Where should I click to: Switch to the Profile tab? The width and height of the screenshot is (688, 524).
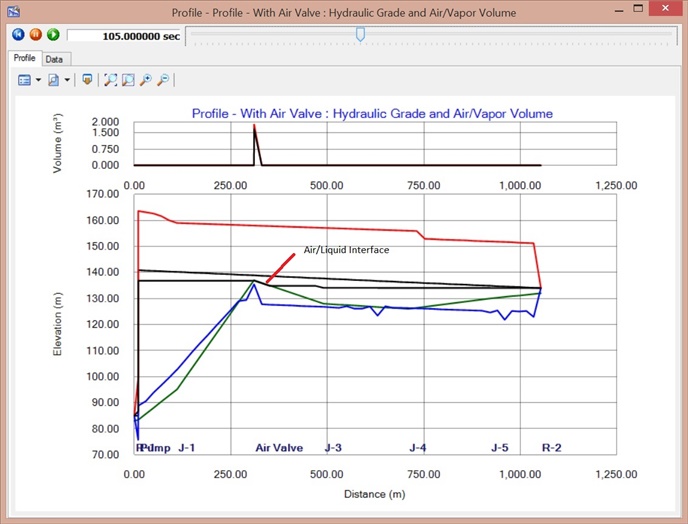point(25,59)
